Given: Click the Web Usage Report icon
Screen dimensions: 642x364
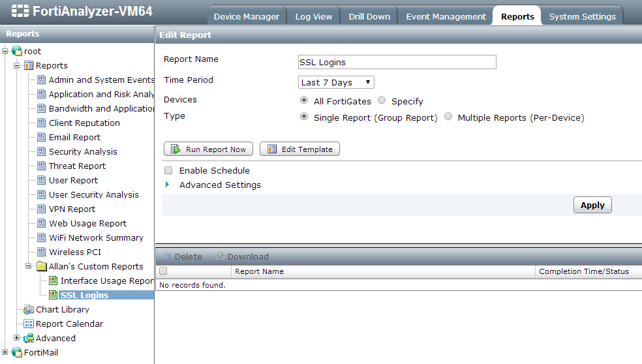Looking at the screenshot, I should [x=41, y=223].
